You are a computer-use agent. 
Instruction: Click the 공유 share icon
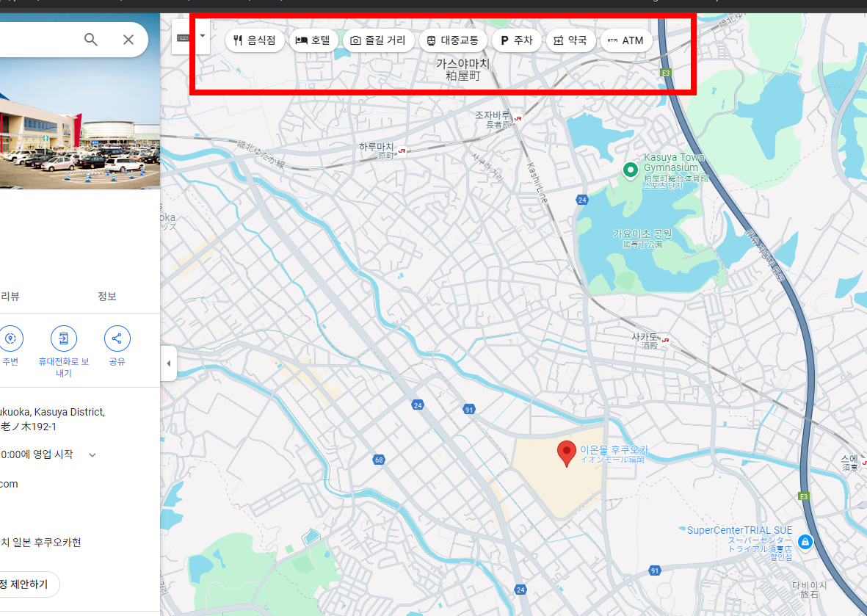[117, 338]
